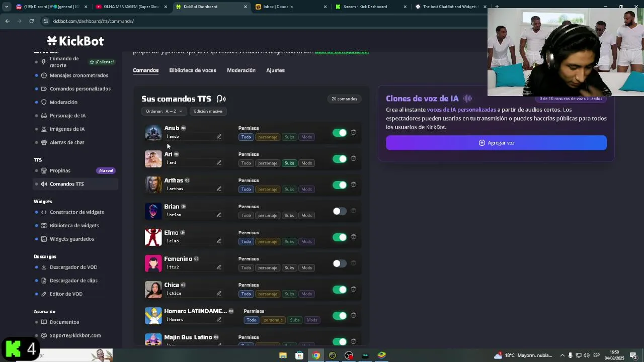Play the Elmo voice sample
Image resolution: width=644 pixels, height=362 pixels.
tap(183, 233)
